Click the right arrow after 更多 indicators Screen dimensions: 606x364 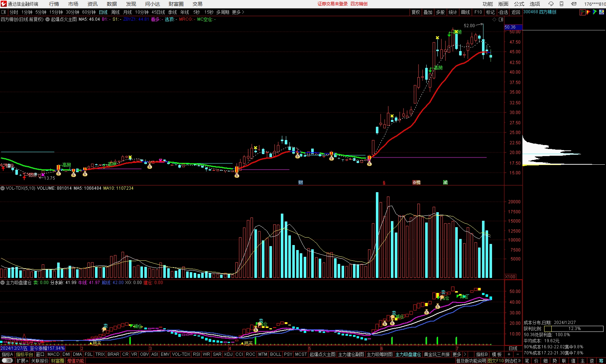click(x=465, y=354)
